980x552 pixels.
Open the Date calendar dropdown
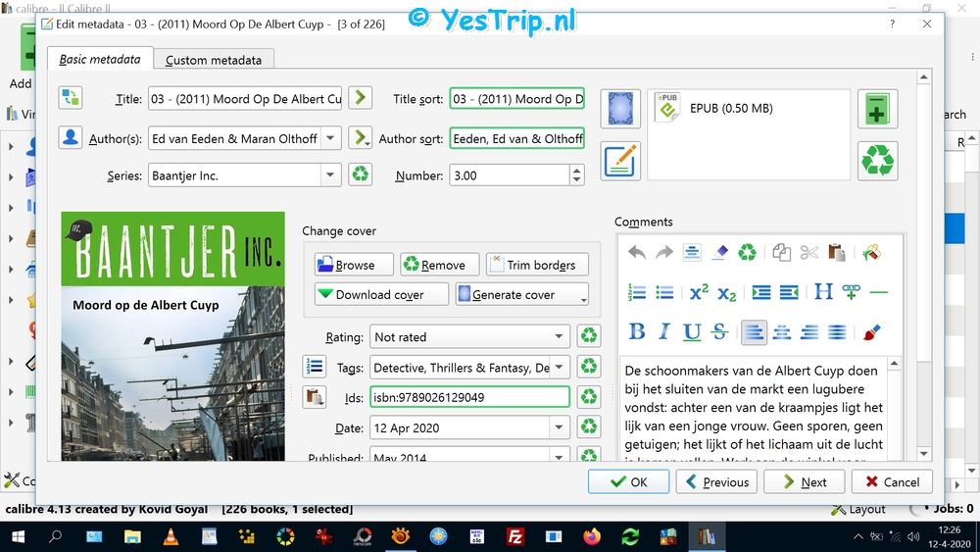559,427
